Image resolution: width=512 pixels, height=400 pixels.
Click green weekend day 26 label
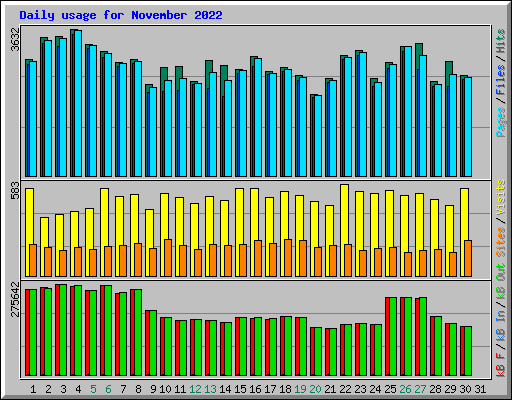[x=406, y=389]
